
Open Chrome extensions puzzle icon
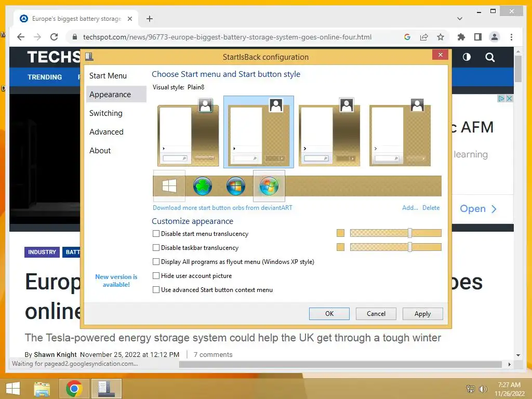[x=461, y=37]
